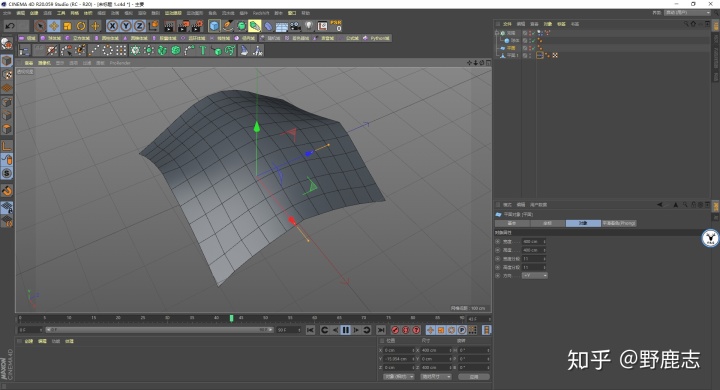Click the Undo arrow icon
The width and height of the screenshot is (720, 390).
tap(9, 26)
